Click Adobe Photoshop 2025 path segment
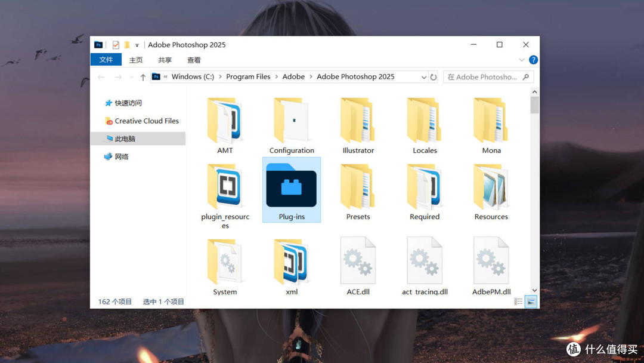 tap(355, 76)
